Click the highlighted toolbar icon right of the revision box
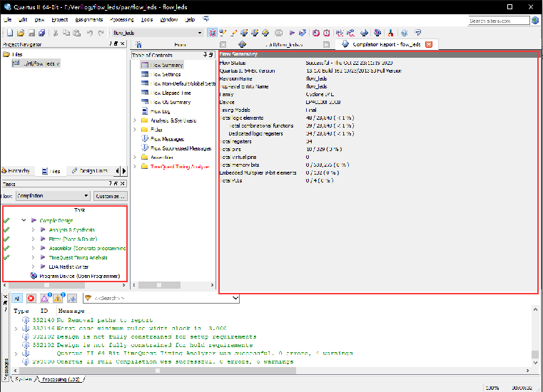 [212, 33]
